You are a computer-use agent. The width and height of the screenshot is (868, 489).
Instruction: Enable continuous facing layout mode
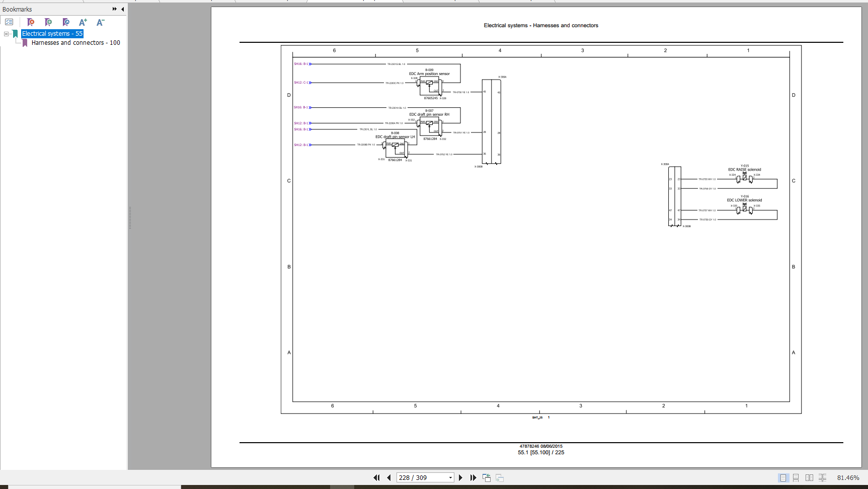pos(822,477)
